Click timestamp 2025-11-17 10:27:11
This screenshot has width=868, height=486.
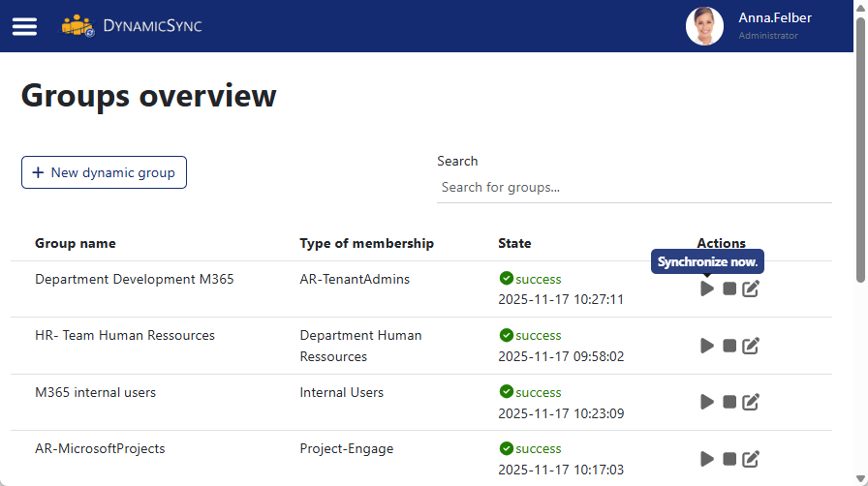(x=561, y=299)
